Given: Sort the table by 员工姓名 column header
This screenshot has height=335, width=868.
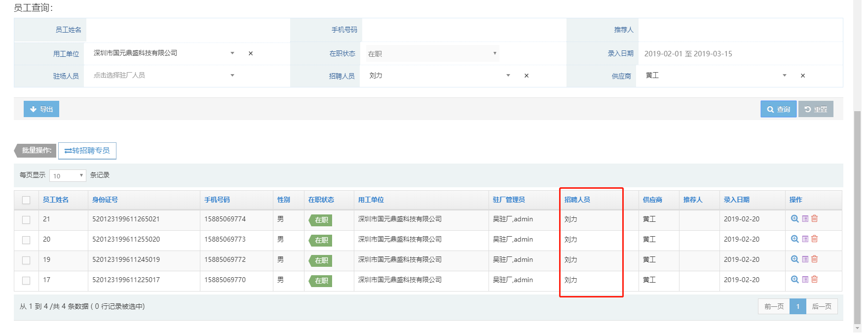Looking at the screenshot, I should point(56,200).
